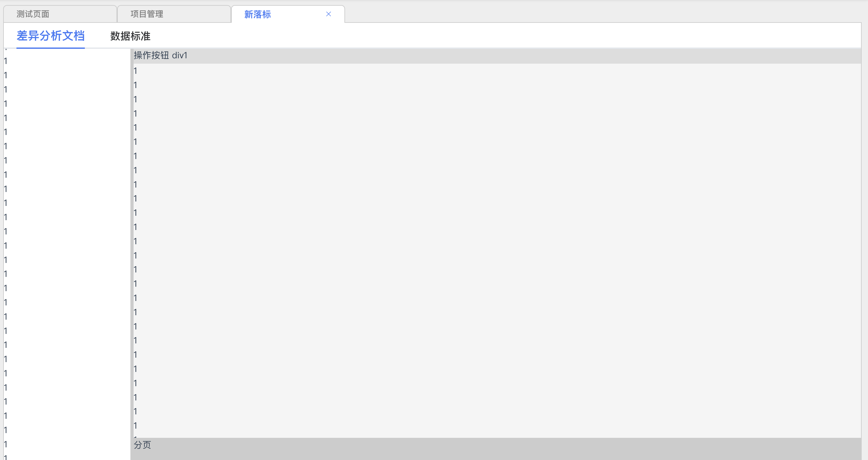Screen dimensions: 868x460
Task: Select second "1" row below 操作按钮 div1
Action: point(135,85)
